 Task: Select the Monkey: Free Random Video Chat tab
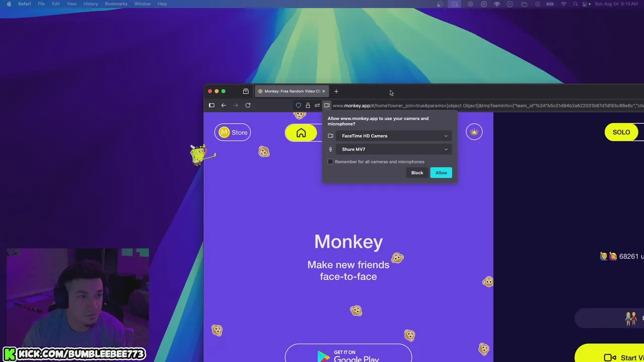pyautogui.click(x=291, y=92)
